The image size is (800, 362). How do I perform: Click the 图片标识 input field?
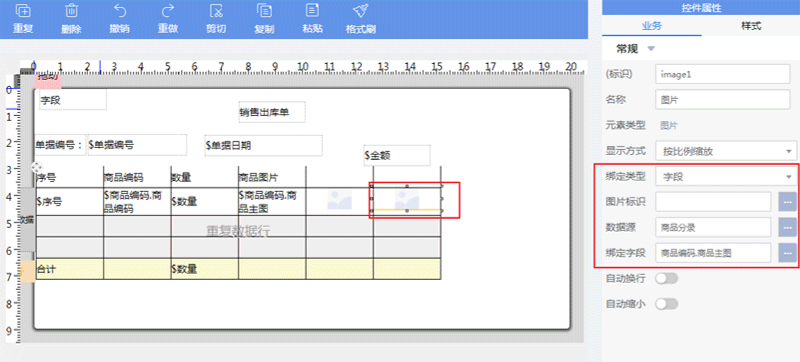tap(713, 202)
